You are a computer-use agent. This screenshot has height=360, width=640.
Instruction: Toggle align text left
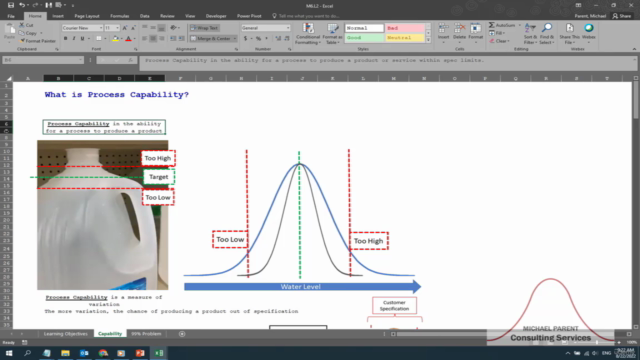pos(144,38)
